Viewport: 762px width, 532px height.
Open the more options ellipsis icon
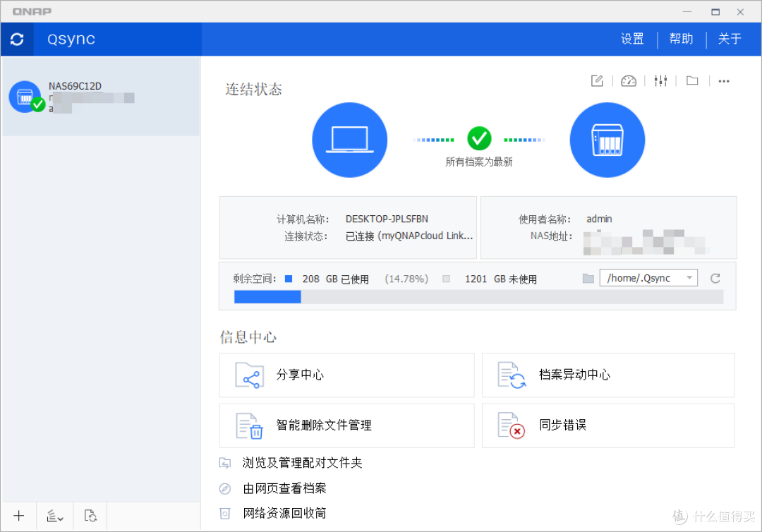pyautogui.click(x=724, y=81)
